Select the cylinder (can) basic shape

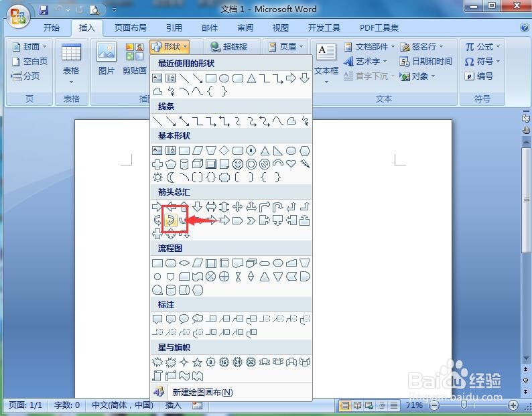tap(184, 164)
